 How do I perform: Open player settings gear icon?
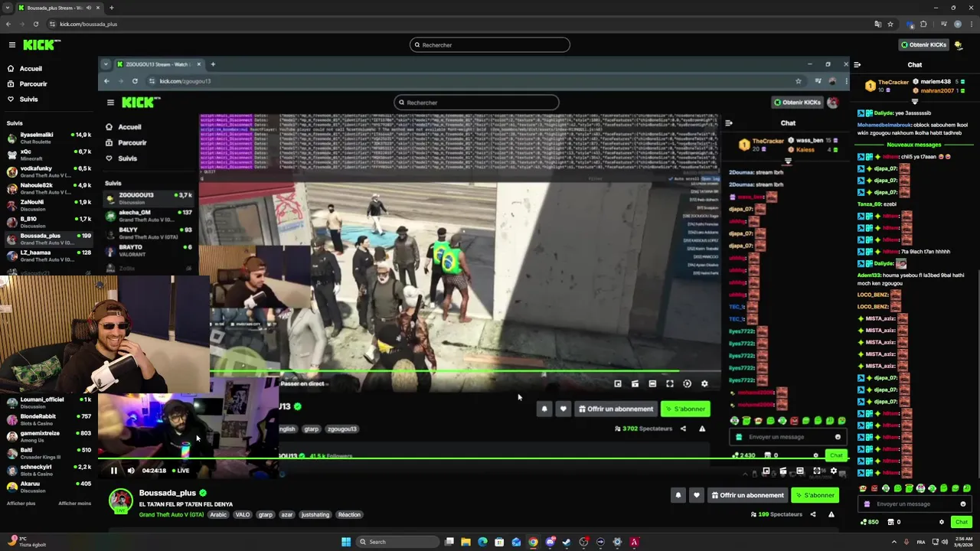tap(834, 471)
